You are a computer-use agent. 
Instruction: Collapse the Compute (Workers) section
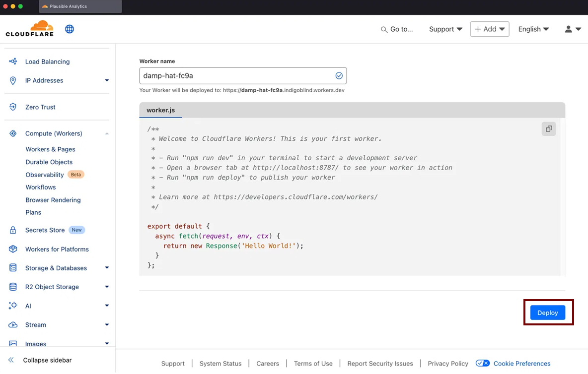point(107,133)
